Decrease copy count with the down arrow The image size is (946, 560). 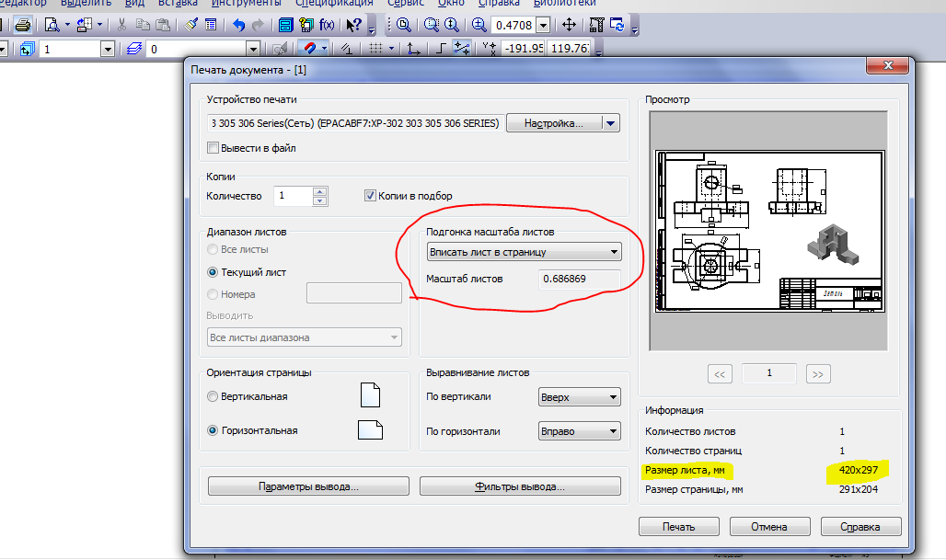(320, 200)
